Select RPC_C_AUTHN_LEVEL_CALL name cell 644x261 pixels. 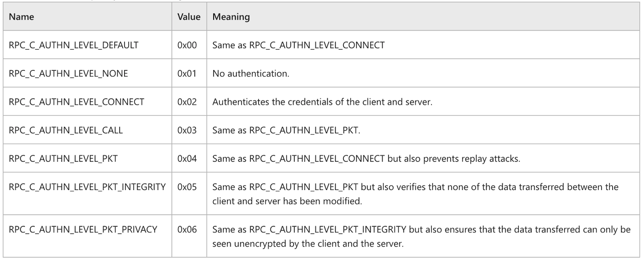tap(66, 130)
